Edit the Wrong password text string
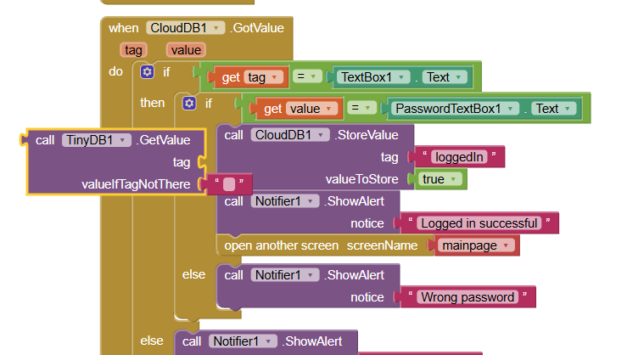 (x=468, y=297)
